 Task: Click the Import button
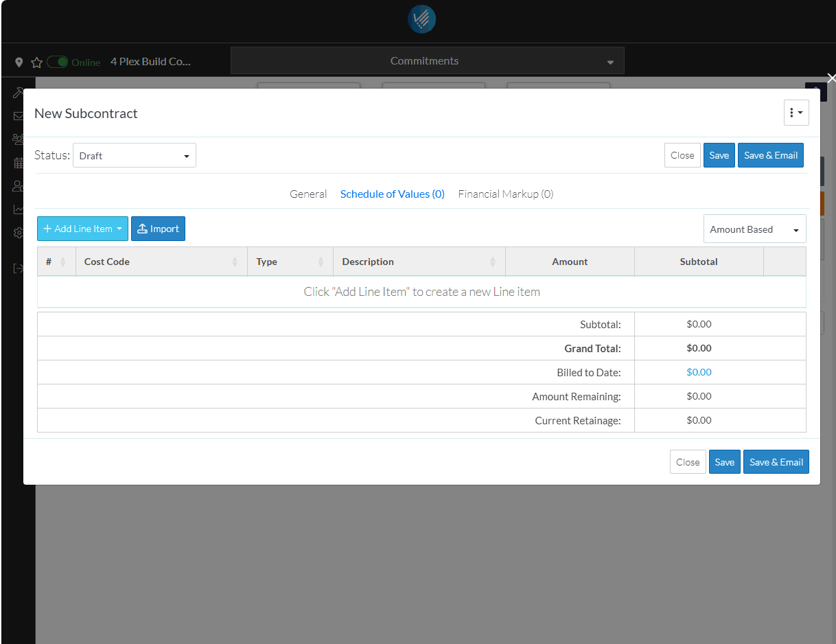pyautogui.click(x=158, y=229)
